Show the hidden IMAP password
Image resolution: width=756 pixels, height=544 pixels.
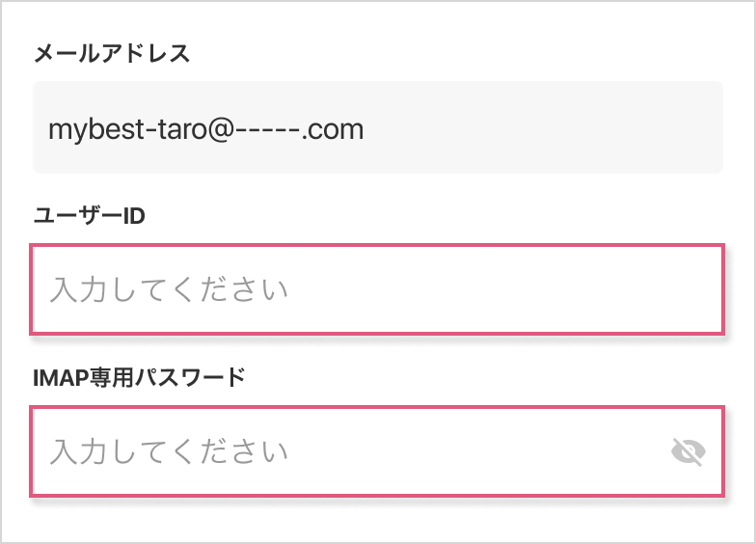(688, 451)
